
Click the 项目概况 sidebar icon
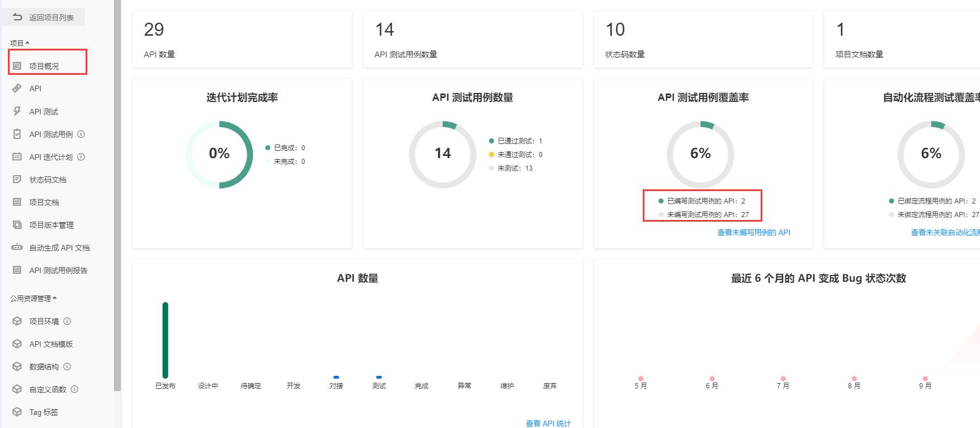tap(17, 66)
